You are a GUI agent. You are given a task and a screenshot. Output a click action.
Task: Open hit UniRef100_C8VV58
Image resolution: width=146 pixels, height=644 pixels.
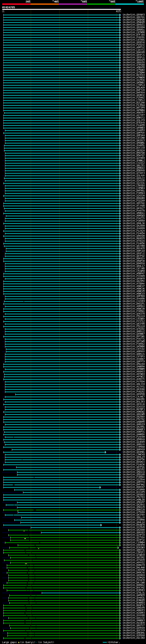coord(133,570)
